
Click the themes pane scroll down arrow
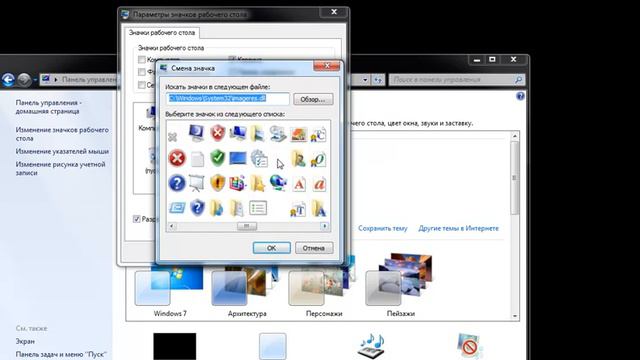click(515, 316)
